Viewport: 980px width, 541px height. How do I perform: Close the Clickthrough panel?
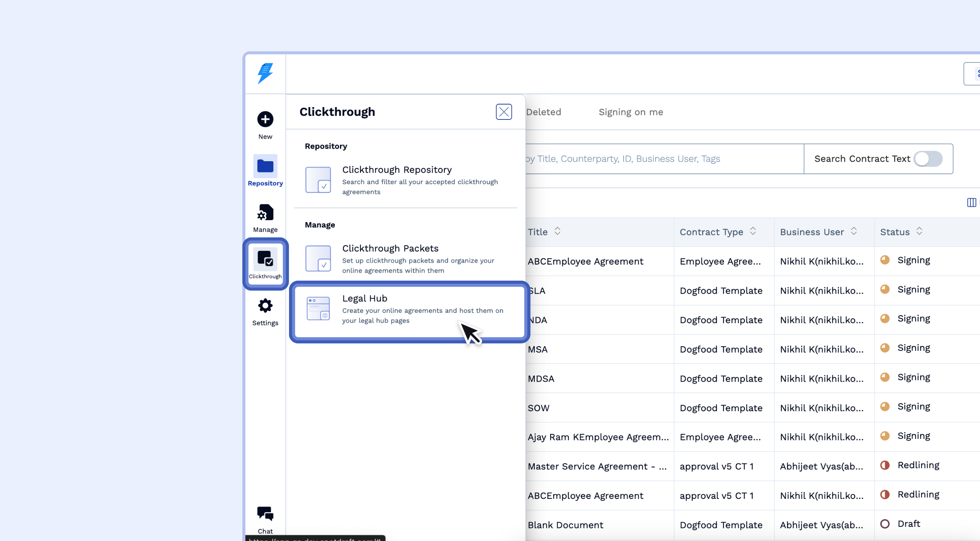[x=503, y=112]
